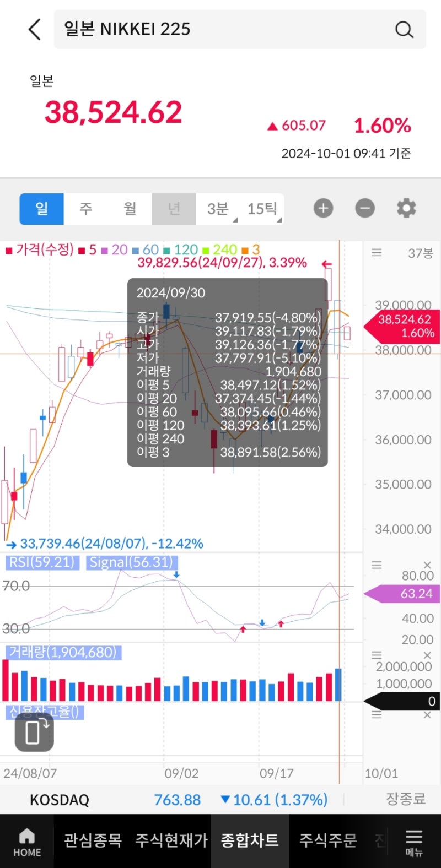Viewport: 441px width, 868px height.
Task: Tap the 장종료 market status text
Action: [x=406, y=799]
